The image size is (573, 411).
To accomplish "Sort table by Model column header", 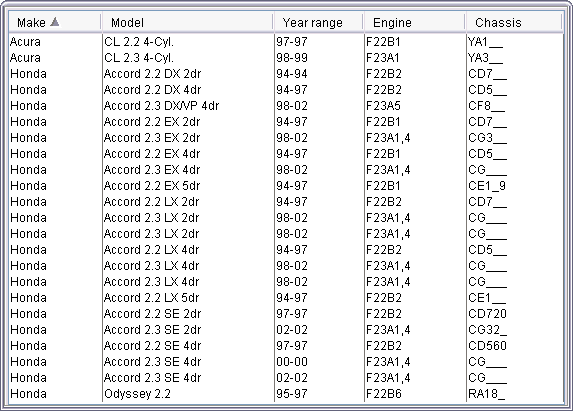I will [x=187, y=23].
